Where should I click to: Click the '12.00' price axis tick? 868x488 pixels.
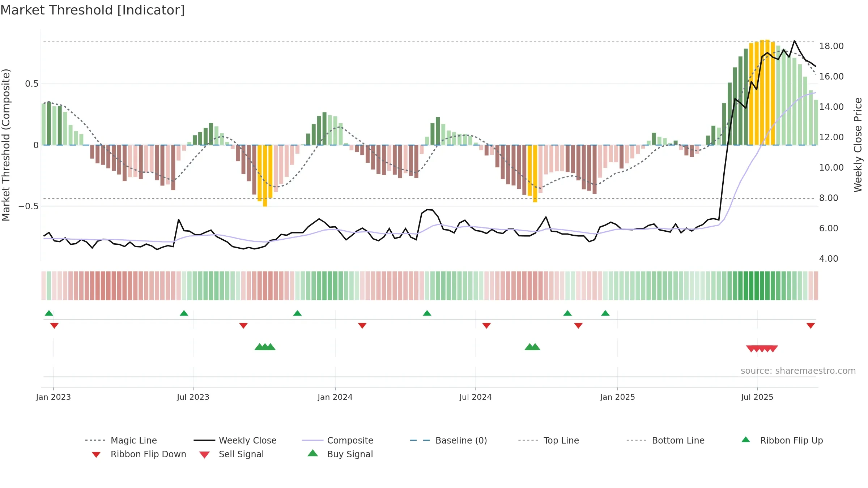(x=831, y=137)
